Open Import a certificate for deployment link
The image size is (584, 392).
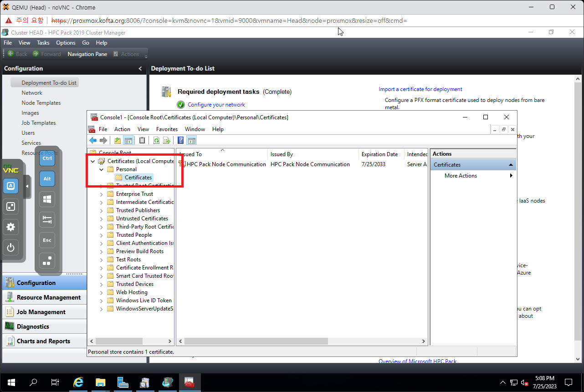pyautogui.click(x=420, y=89)
